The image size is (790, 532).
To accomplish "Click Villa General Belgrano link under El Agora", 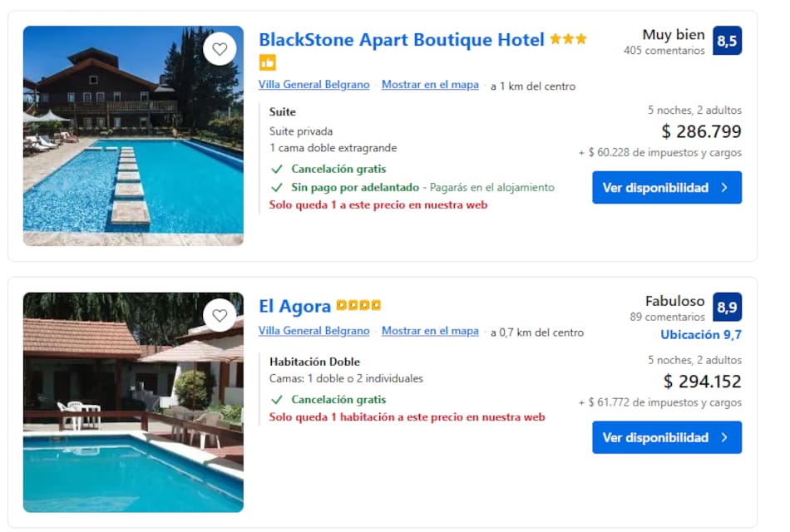I will click(314, 331).
